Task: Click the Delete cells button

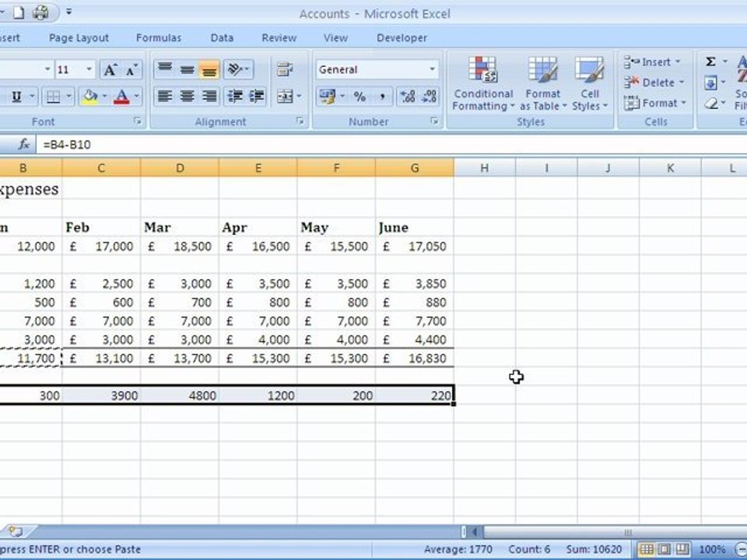Action: coord(654,82)
